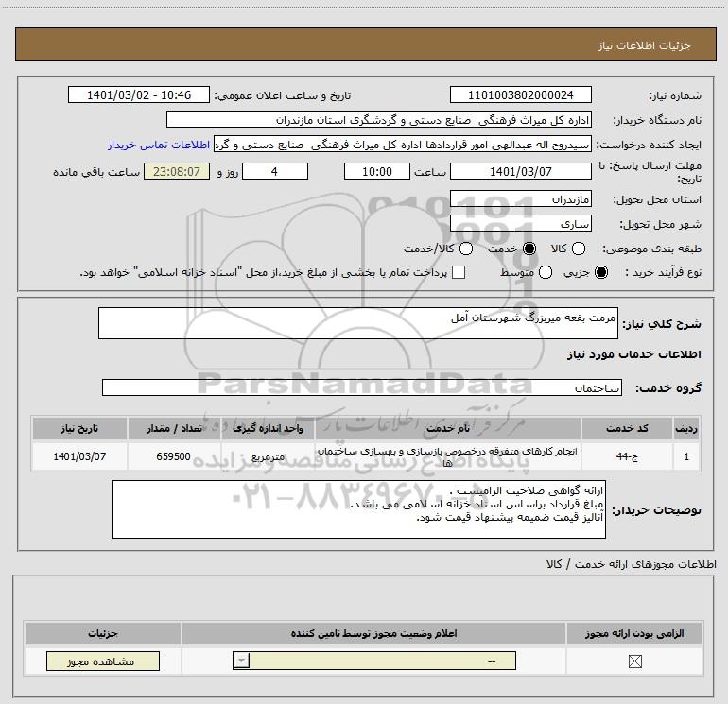Click the buyer organization name field
Screen dimensions: 728x704
tap(379, 119)
